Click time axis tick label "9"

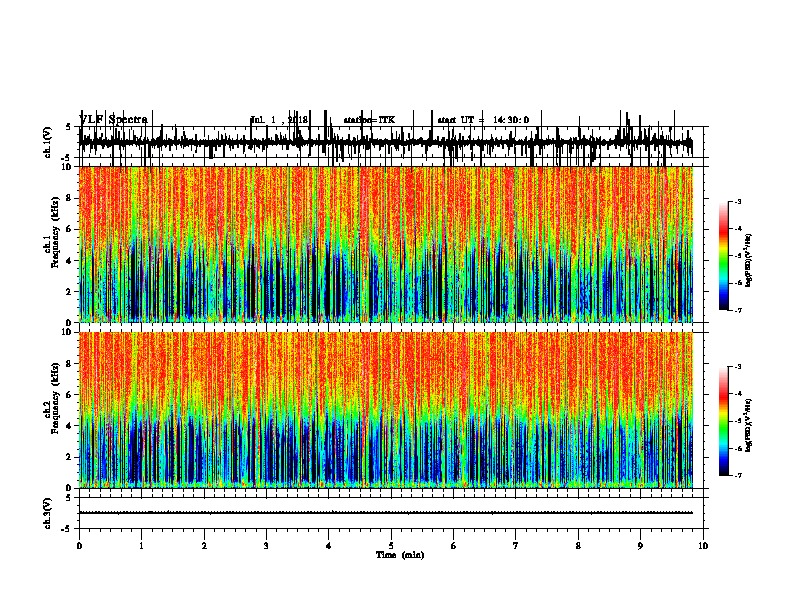pos(640,546)
